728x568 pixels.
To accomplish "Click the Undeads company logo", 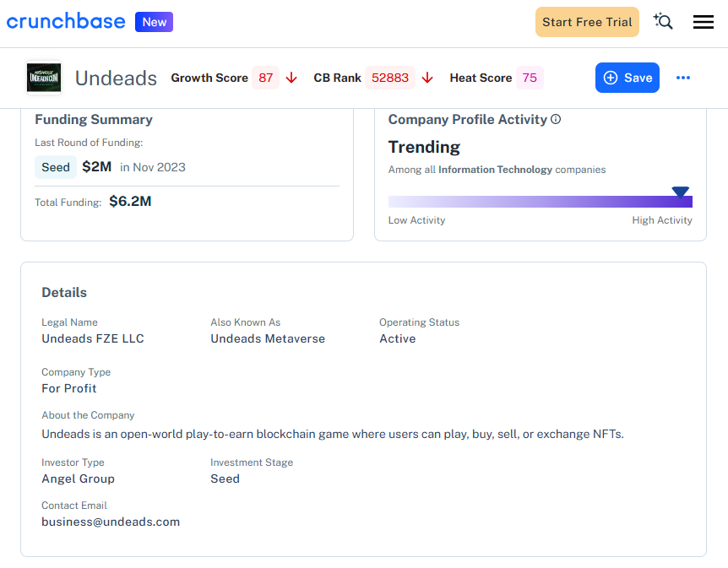I will coord(43,77).
